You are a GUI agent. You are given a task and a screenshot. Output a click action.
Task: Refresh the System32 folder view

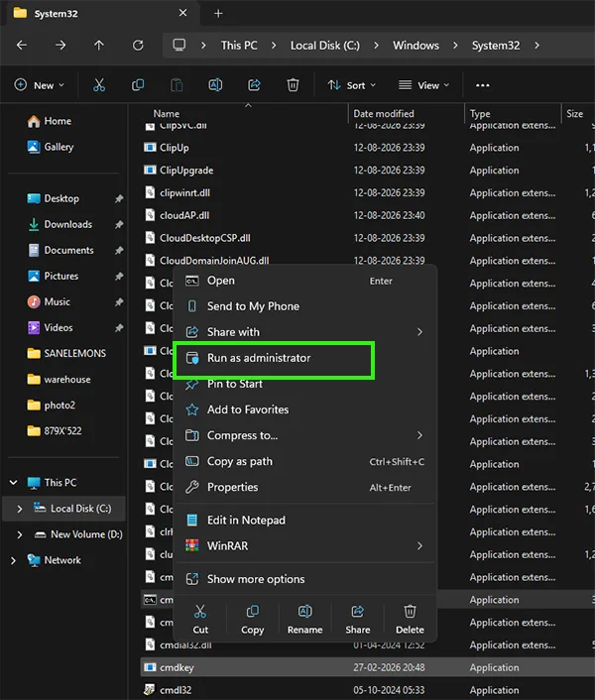(138, 45)
